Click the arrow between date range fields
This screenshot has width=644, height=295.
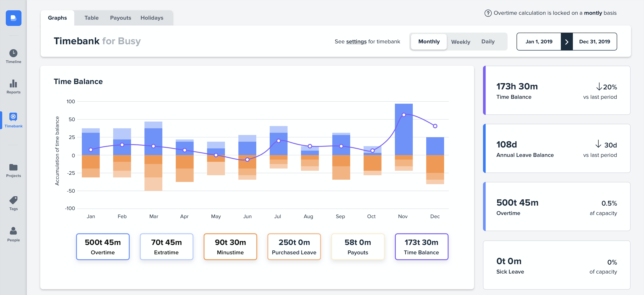pos(566,42)
